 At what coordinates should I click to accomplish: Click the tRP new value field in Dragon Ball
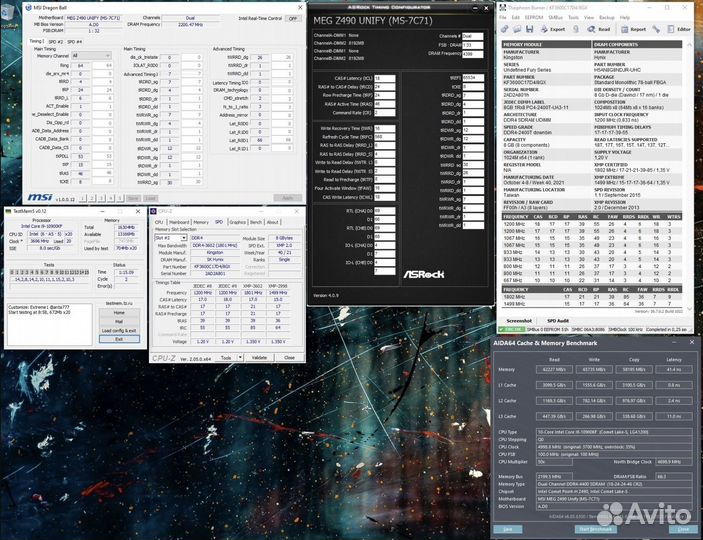pyautogui.click(x=103, y=90)
